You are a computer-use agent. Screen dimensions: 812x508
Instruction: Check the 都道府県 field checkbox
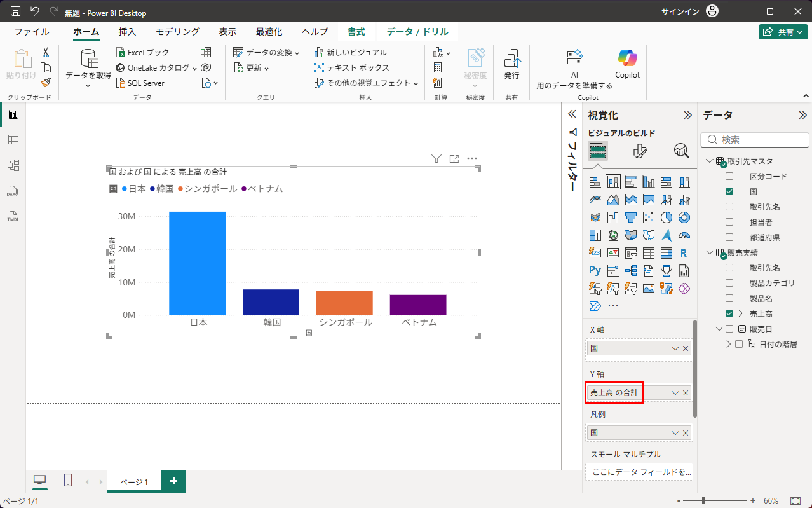(729, 237)
